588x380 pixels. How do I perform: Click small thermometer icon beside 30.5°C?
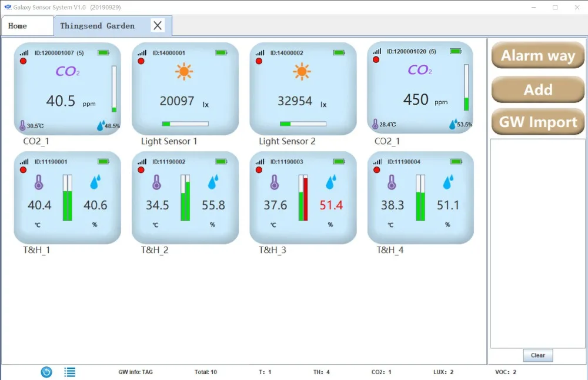tap(22, 125)
